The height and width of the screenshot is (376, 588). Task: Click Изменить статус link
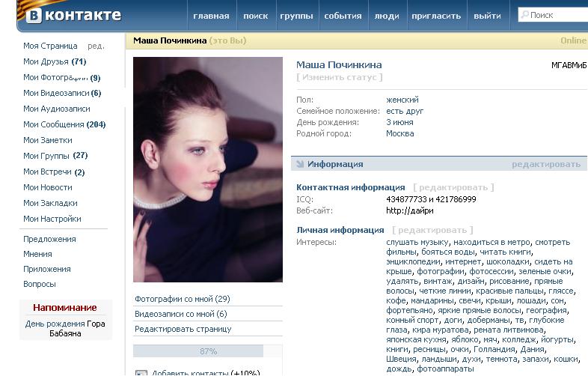pyautogui.click(x=340, y=77)
